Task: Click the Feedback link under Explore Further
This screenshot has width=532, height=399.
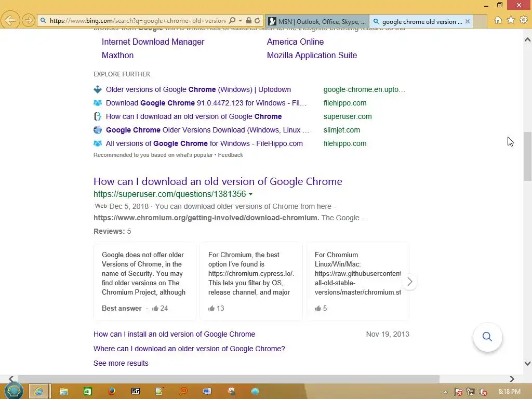Action: 230,155
